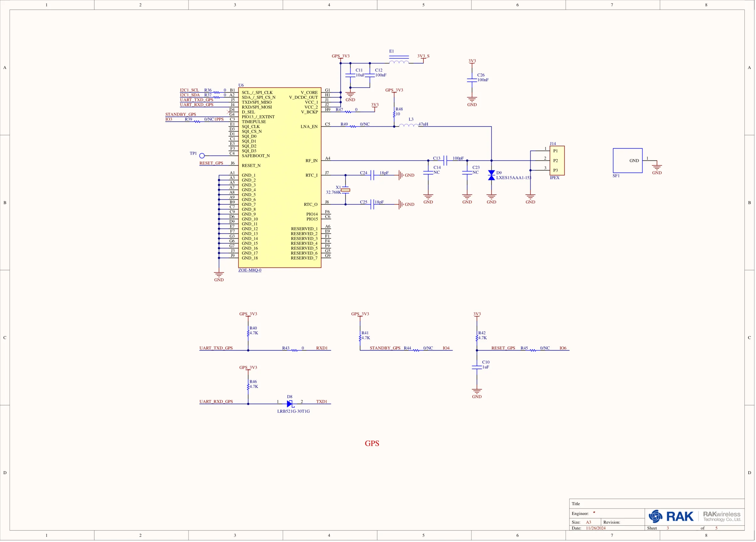Image resolution: width=756 pixels, height=542 pixels.
Task: Click the RAK logo in title block
Action: 671,517
